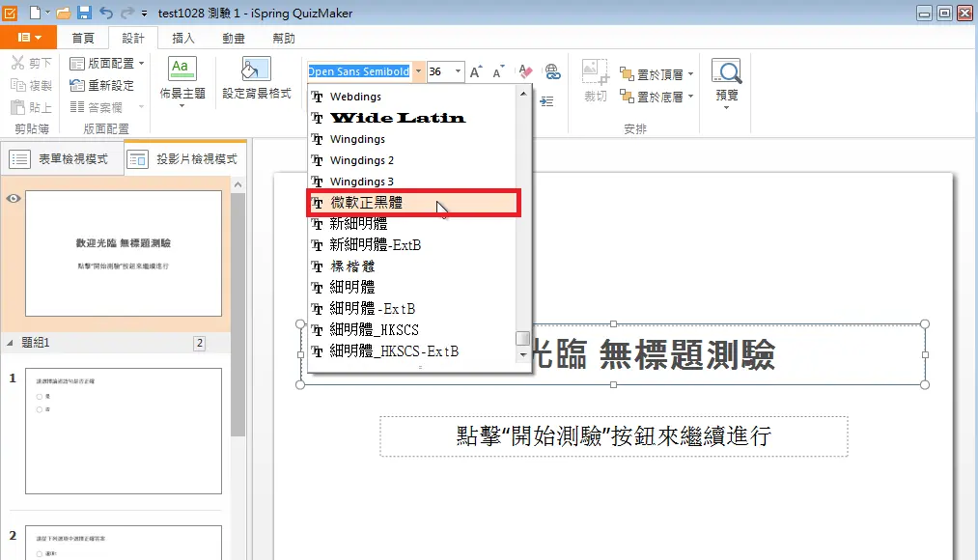The width and height of the screenshot is (978, 560).
Task: Expand the 置於頂層 dropdown arrow
Action: coord(690,74)
